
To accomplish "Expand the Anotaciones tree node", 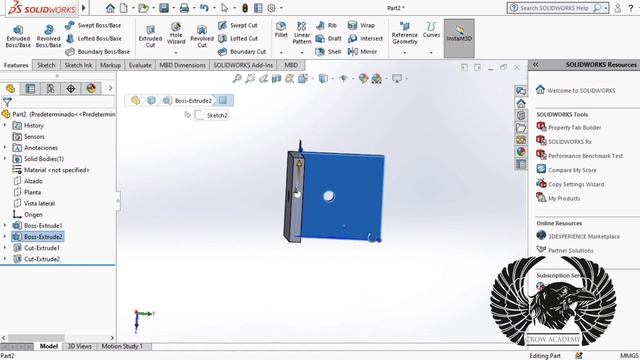I will click(x=5, y=147).
